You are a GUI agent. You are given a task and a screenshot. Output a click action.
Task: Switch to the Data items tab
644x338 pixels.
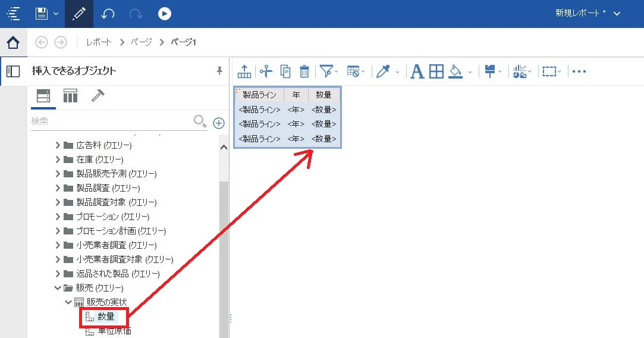[70, 96]
